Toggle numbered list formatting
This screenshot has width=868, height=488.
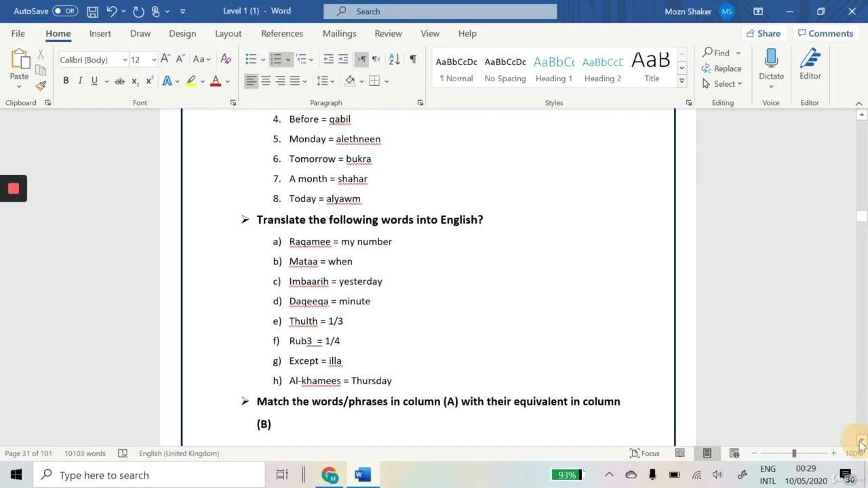[x=277, y=60]
